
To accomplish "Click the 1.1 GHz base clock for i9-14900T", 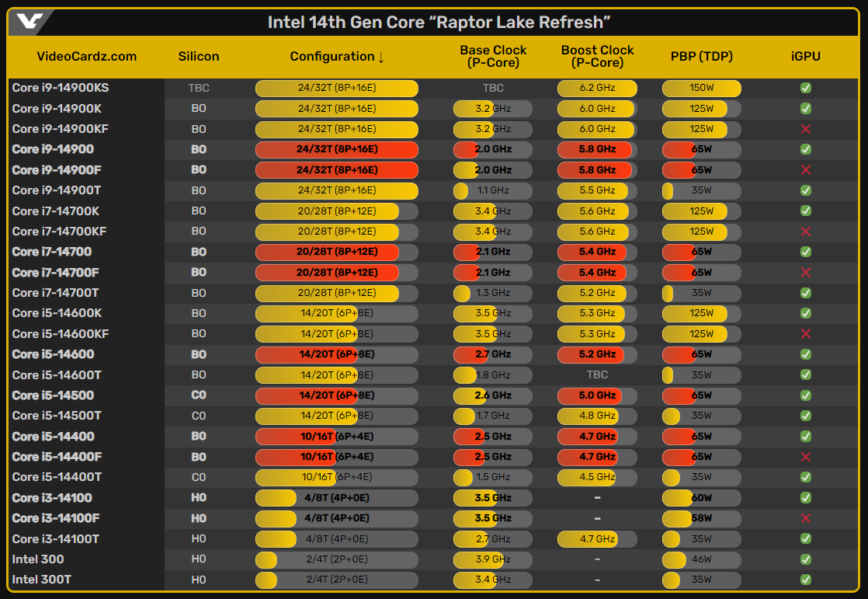I will pos(493,190).
